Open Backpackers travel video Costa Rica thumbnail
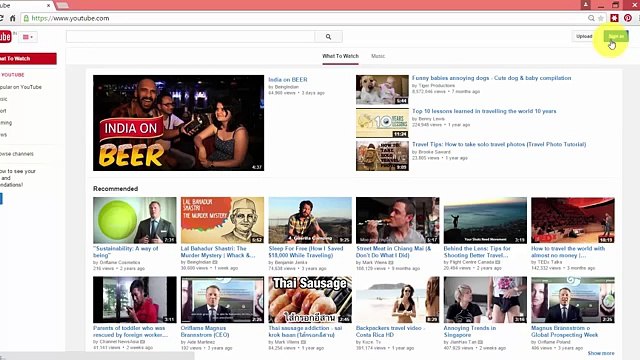 [x=398, y=300]
